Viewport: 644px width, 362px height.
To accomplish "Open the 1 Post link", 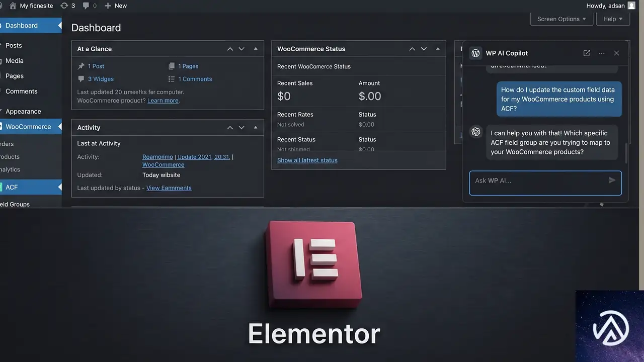I will [96, 66].
